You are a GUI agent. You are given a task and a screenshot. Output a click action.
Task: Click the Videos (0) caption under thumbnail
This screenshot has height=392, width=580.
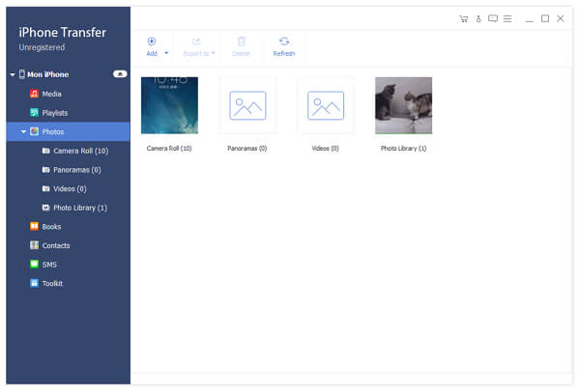point(325,148)
